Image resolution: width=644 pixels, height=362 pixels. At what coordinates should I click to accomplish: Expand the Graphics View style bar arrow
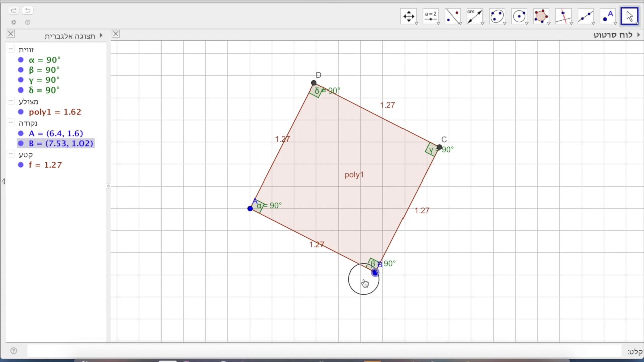click(639, 35)
